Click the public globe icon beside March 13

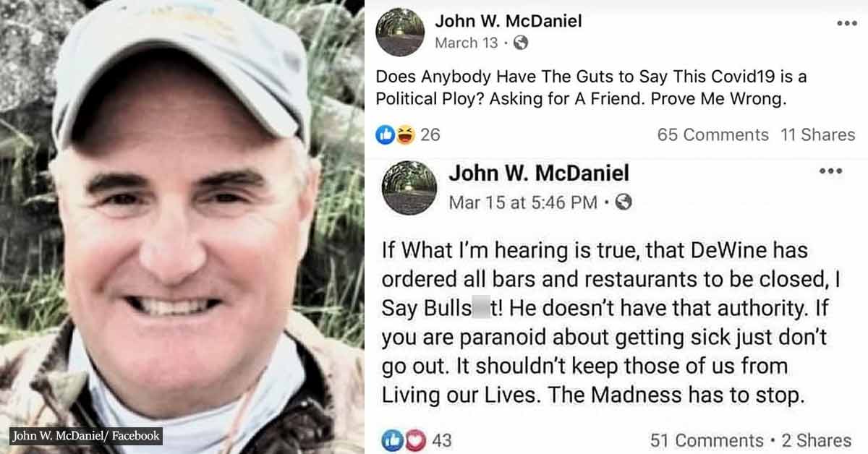[x=520, y=43]
